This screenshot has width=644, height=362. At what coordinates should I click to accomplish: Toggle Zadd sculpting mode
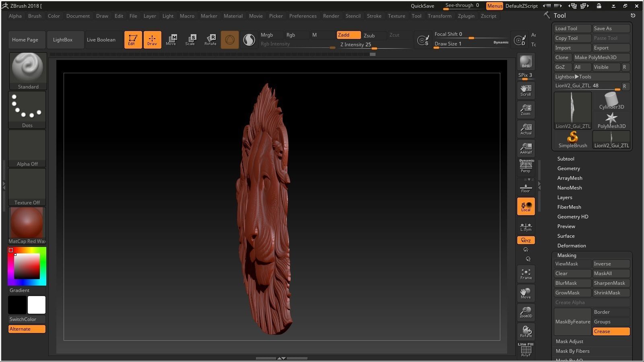(x=349, y=35)
